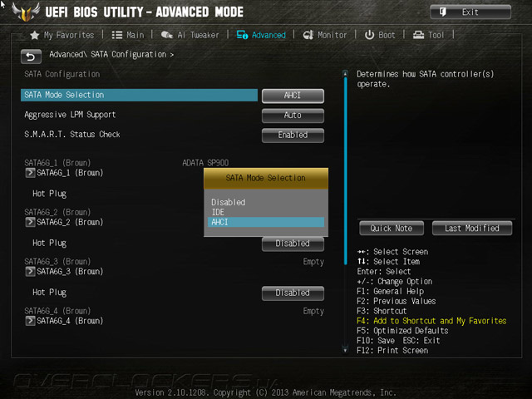Click Hot Plug label under SATA6G_3
532x399 pixels.
click(50, 293)
